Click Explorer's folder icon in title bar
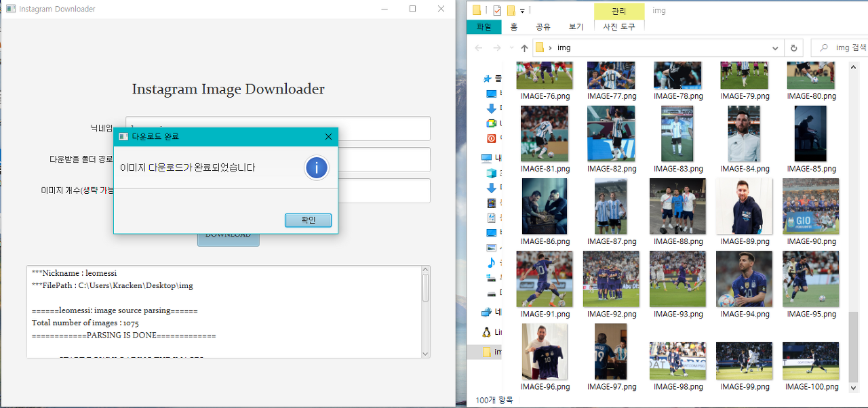The width and height of the screenshot is (868, 408). click(x=477, y=10)
